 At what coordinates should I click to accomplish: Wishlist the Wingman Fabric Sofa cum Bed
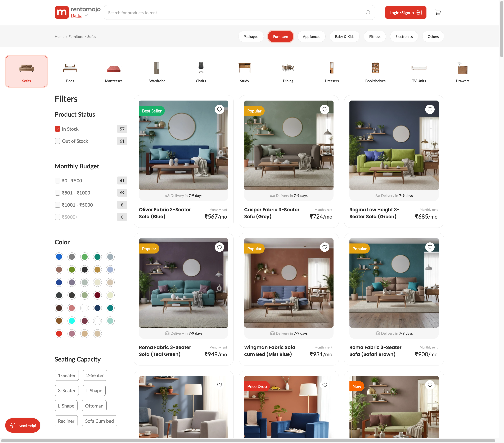click(x=325, y=247)
